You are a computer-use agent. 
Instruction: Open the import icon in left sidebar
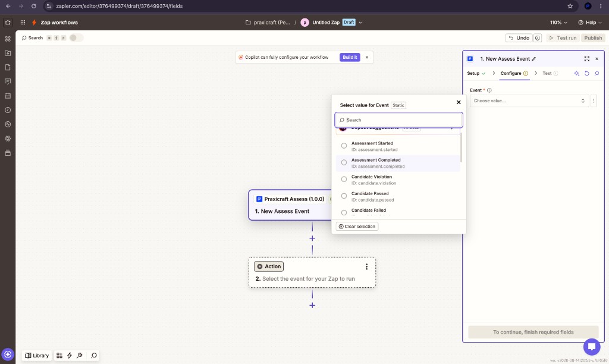7,53
